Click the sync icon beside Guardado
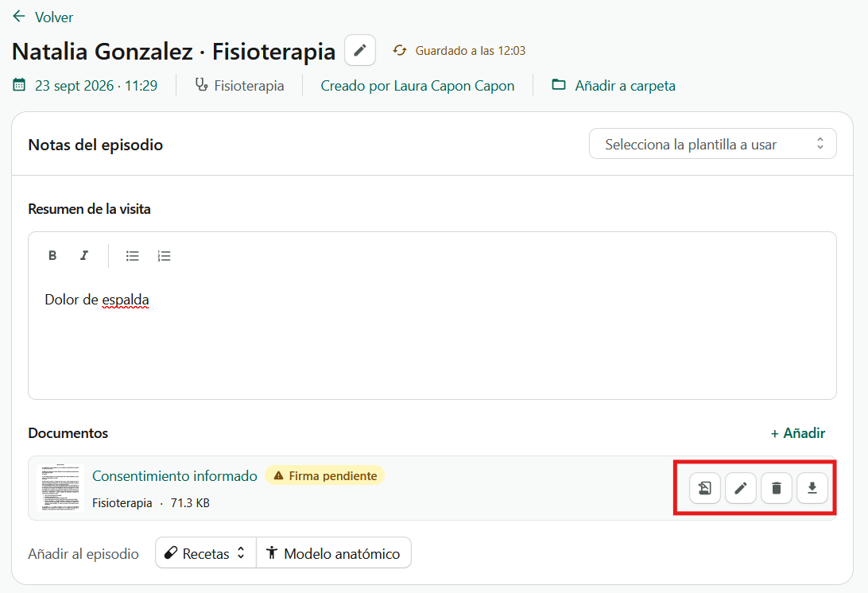The height and width of the screenshot is (593, 868). pos(400,50)
